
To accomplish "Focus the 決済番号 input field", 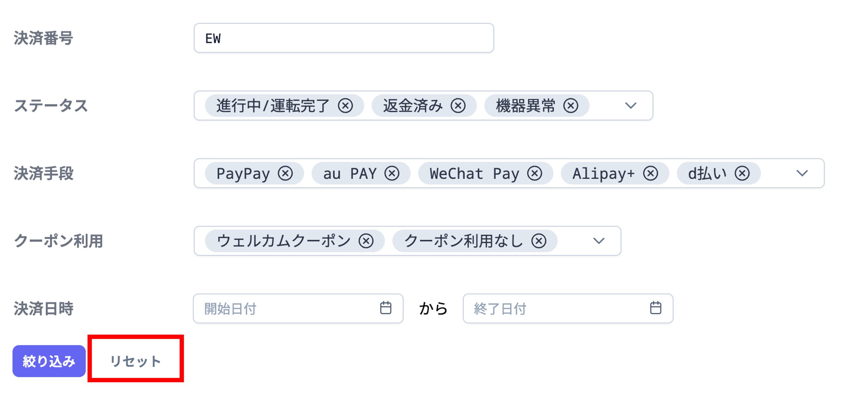I will (x=344, y=38).
